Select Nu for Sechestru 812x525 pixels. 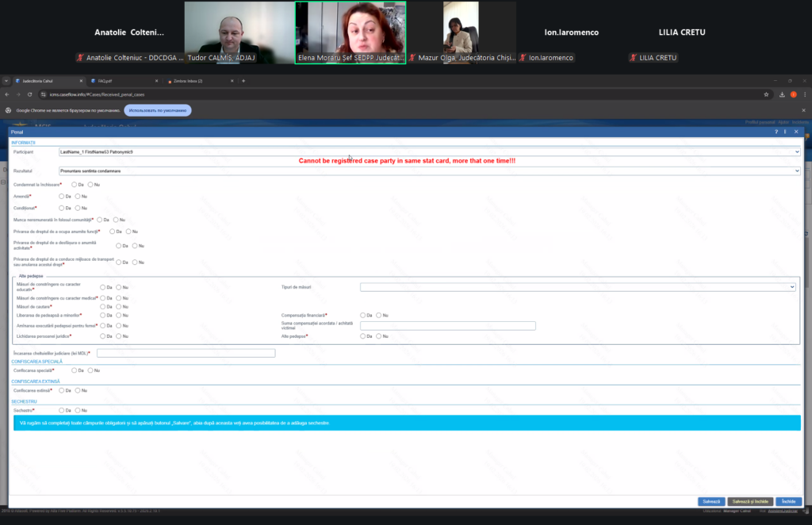click(77, 411)
